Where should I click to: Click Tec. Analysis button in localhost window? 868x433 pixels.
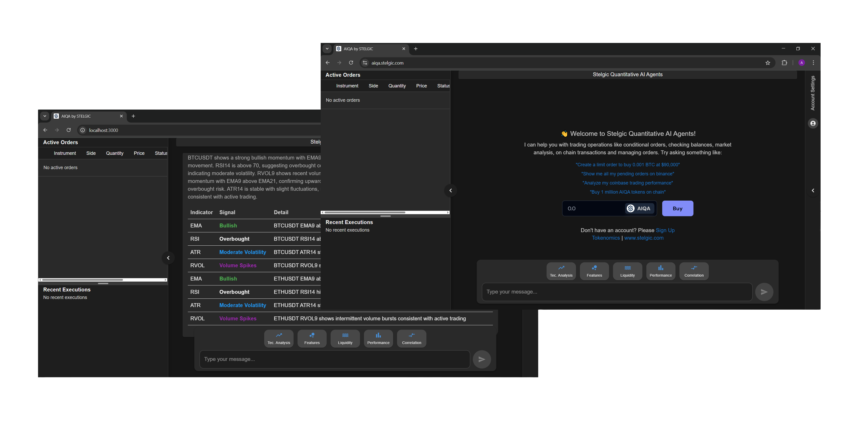point(279,338)
